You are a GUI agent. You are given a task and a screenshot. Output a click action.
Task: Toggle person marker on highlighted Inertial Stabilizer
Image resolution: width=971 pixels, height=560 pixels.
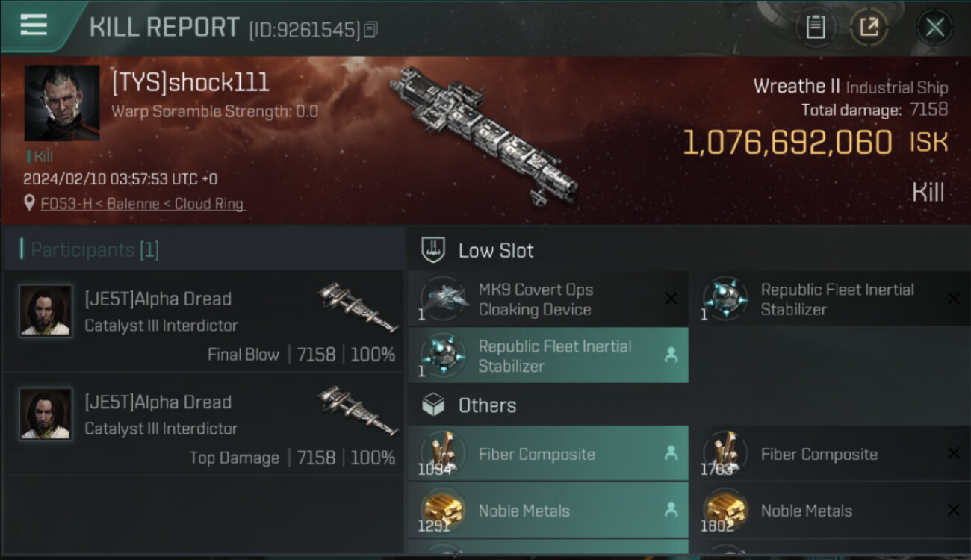(x=671, y=356)
